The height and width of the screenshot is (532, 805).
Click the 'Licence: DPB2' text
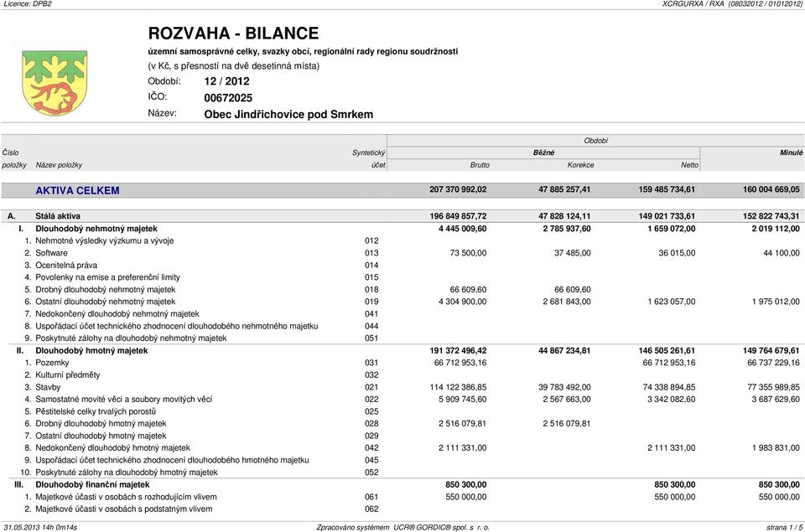[x=28, y=3]
